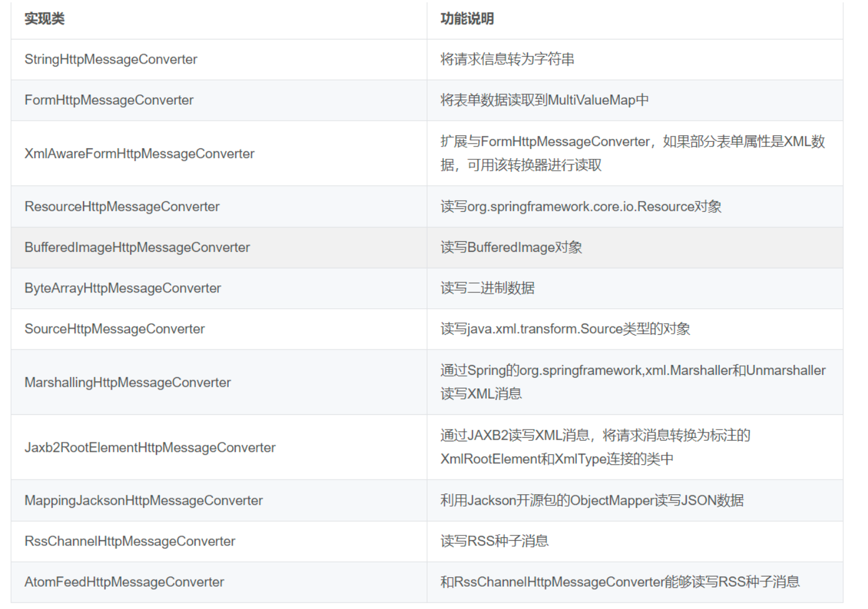Click the ByteArrayHttpMessageConverter cell

click(122, 288)
